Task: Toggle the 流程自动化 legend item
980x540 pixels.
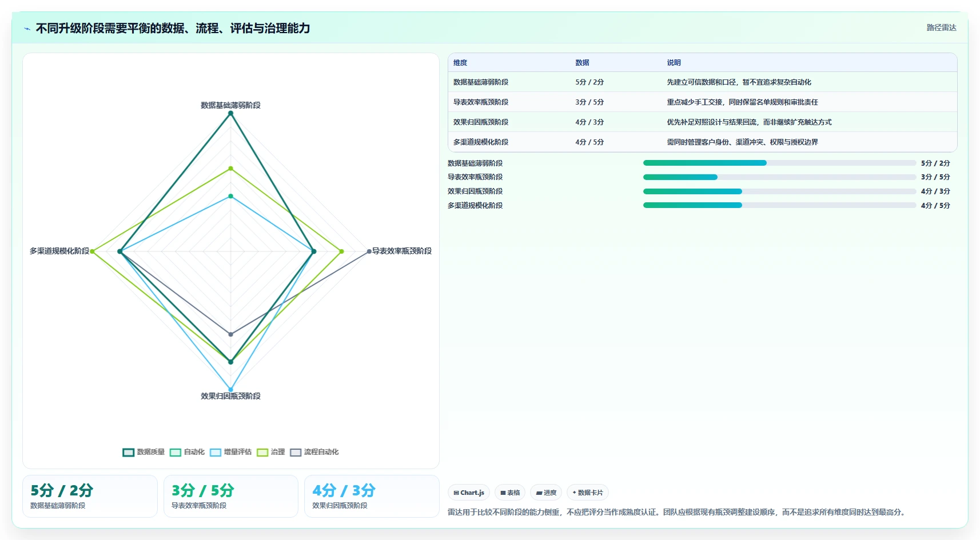Action: point(314,452)
